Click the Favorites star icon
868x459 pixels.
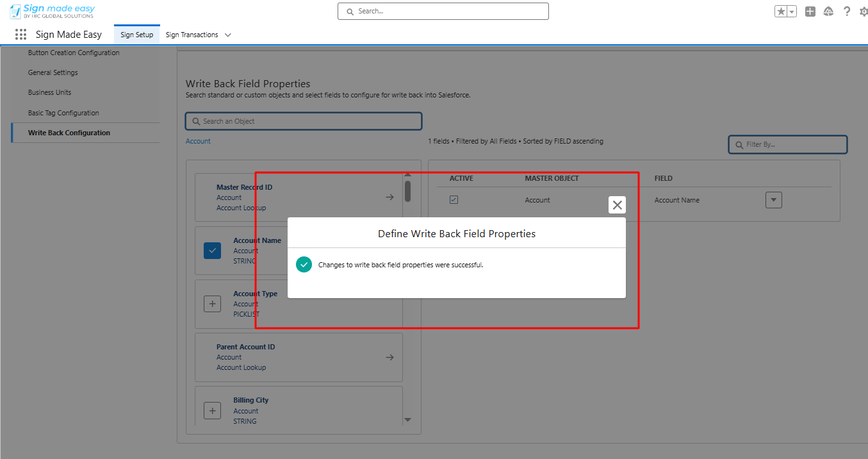coord(781,12)
